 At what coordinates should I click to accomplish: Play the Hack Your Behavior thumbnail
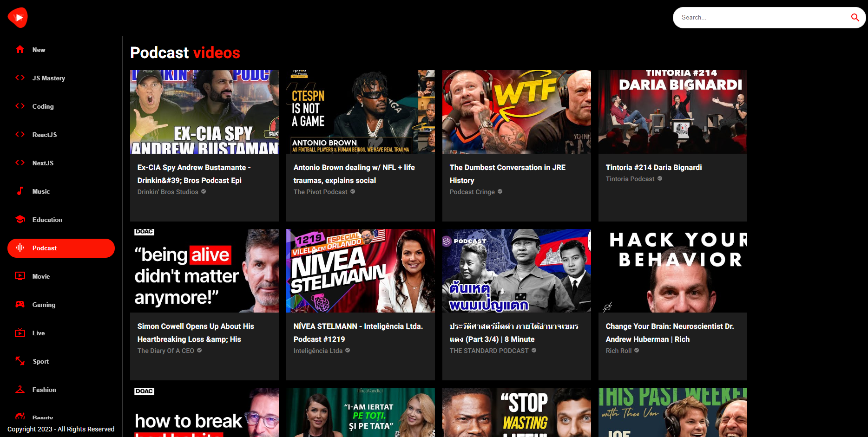(x=673, y=271)
